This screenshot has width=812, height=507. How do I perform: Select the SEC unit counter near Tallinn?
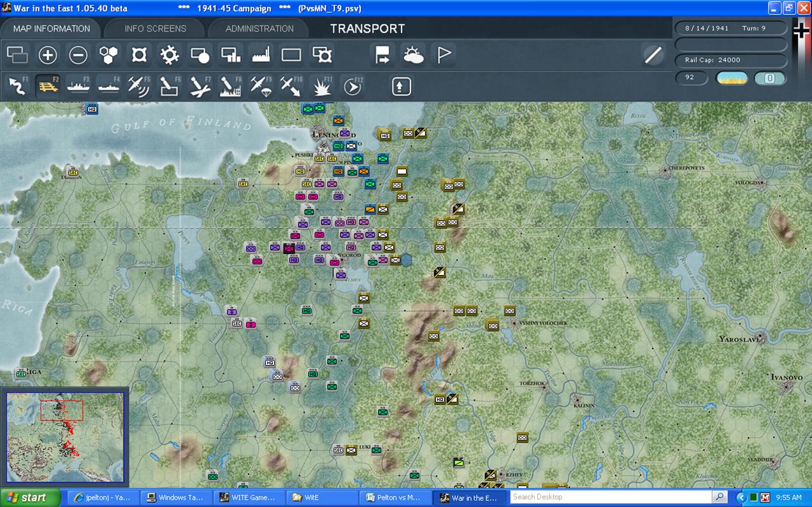tap(73, 172)
